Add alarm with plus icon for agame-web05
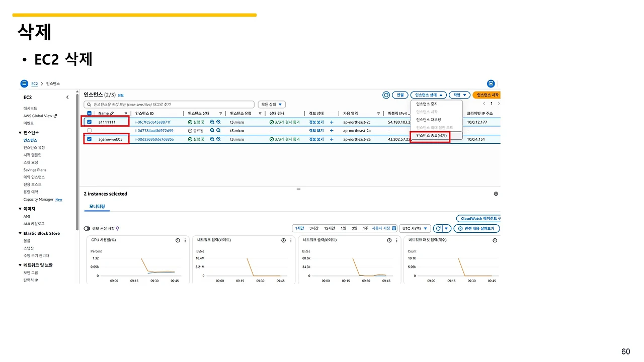This screenshot has width=644, height=362. pyautogui.click(x=332, y=139)
